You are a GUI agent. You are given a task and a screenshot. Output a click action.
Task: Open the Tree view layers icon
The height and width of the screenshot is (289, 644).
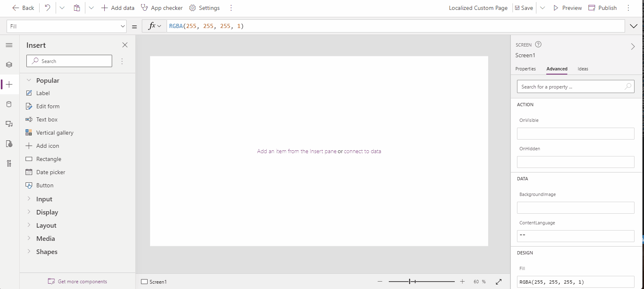(9, 65)
